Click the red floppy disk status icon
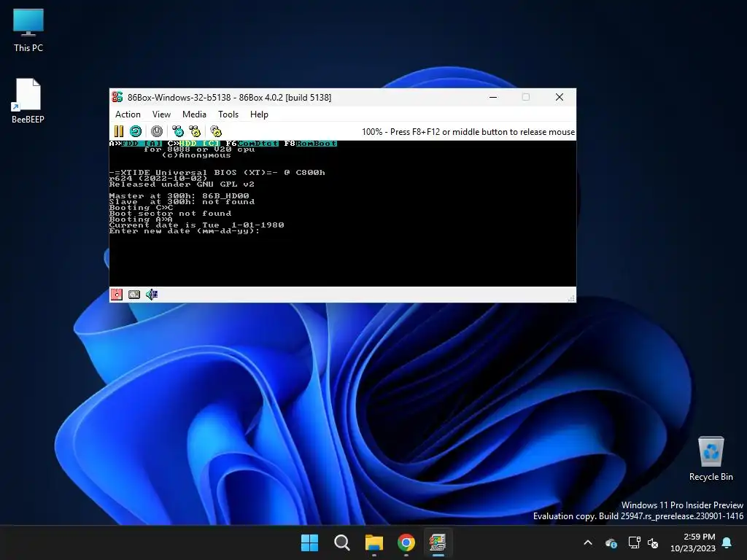747x560 pixels. (117, 295)
